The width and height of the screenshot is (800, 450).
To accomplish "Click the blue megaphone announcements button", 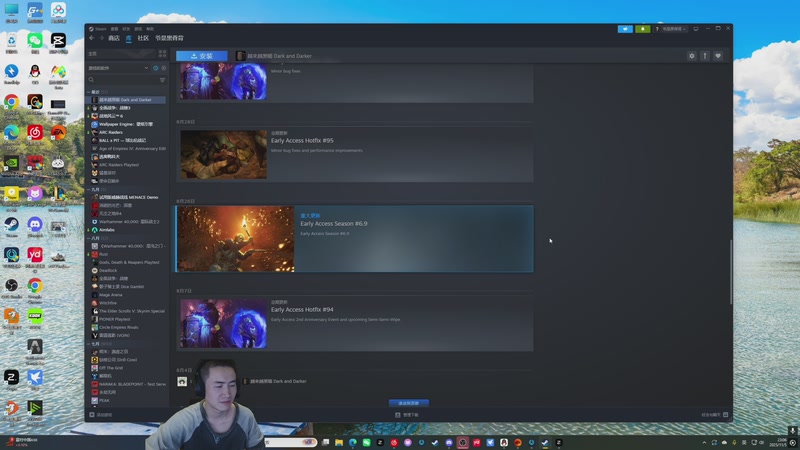I will pyautogui.click(x=625, y=29).
